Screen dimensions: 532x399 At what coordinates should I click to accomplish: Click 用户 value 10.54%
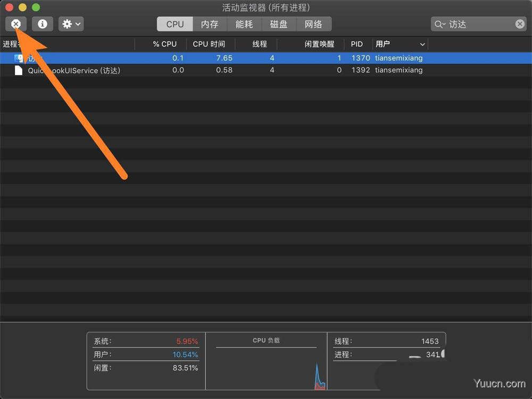point(185,354)
